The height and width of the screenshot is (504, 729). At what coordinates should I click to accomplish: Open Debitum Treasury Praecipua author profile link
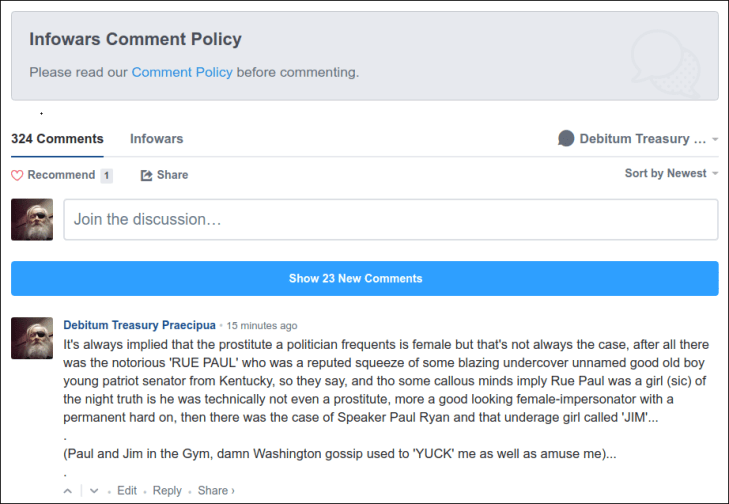[x=139, y=325]
